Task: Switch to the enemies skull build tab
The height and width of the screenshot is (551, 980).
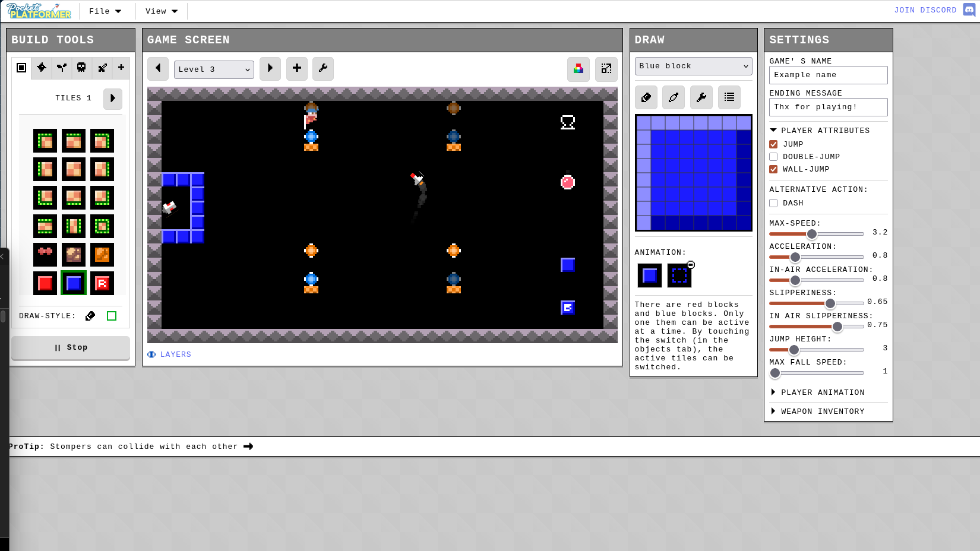Action: pyautogui.click(x=81, y=68)
